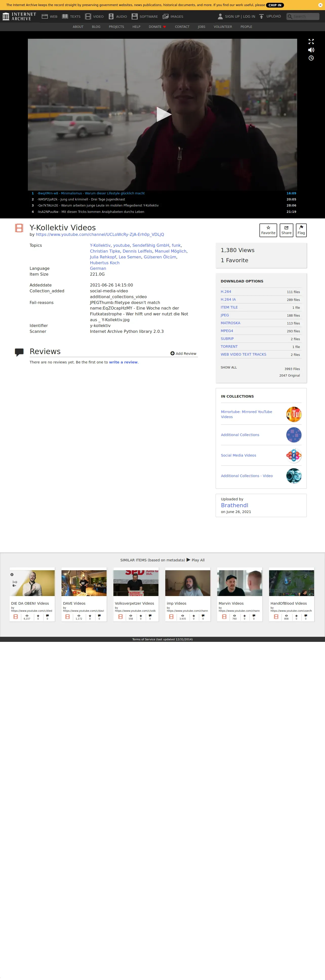Click the CHIP IN button
The height and width of the screenshot is (980, 325).
pos(275,5)
